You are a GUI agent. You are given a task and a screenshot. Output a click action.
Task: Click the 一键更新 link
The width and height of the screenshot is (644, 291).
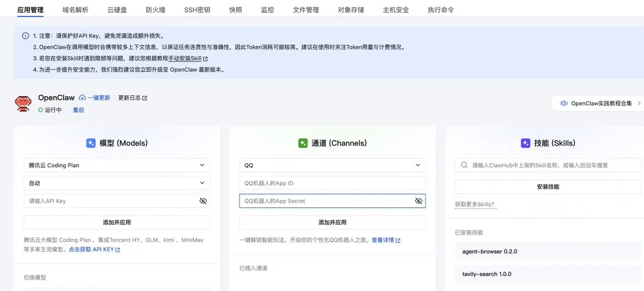pyautogui.click(x=99, y=98)
